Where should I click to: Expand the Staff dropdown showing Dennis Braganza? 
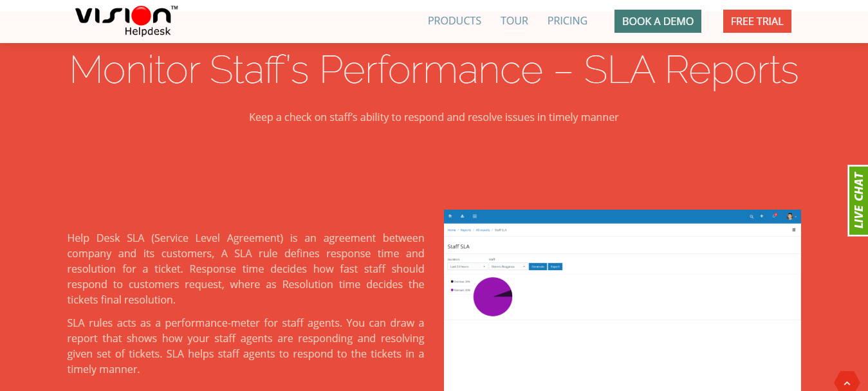508,266
